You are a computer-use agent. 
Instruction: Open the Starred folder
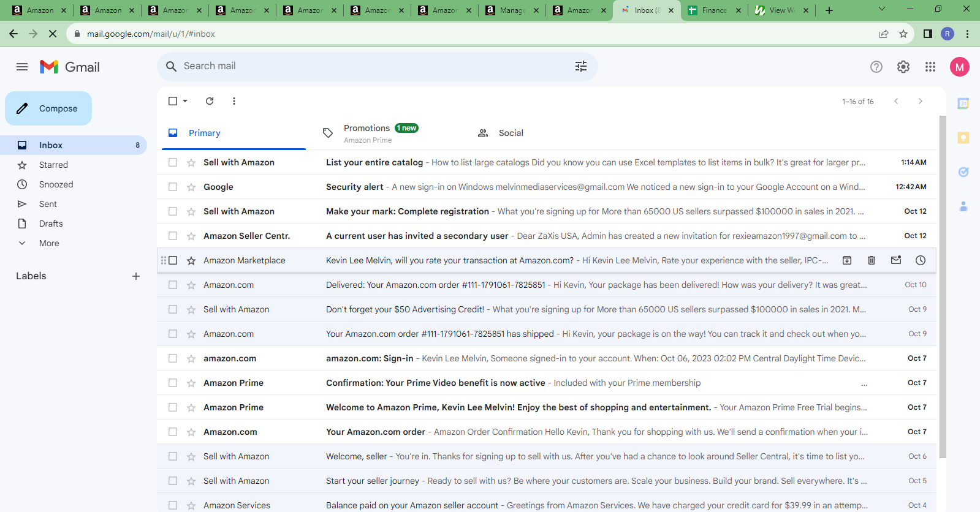tap(74, 165)
